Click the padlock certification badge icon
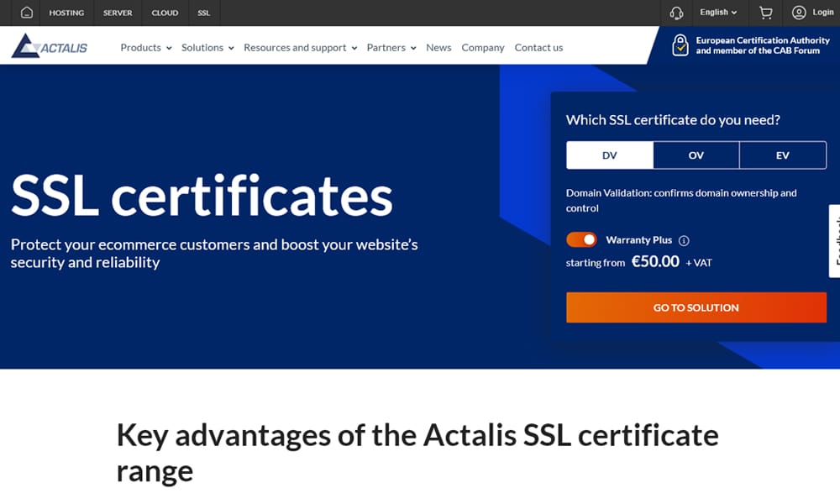Image resolution: width=840 pixels, height=504 pixels. click(x=681, y=45)
